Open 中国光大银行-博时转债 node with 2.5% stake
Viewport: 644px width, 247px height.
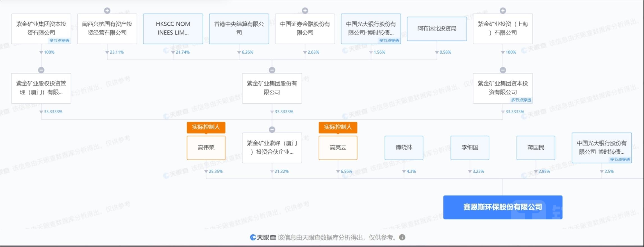pyautogui.click(x=602, y=148)
